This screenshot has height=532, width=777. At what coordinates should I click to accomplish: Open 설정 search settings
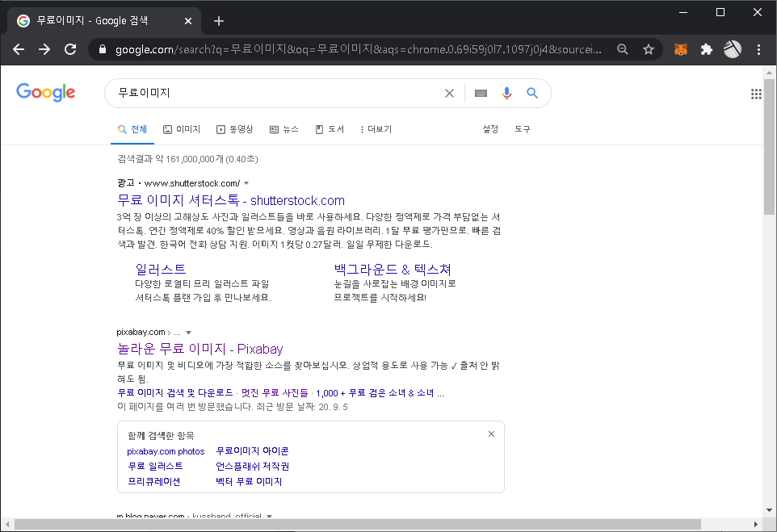pos(490,129)
